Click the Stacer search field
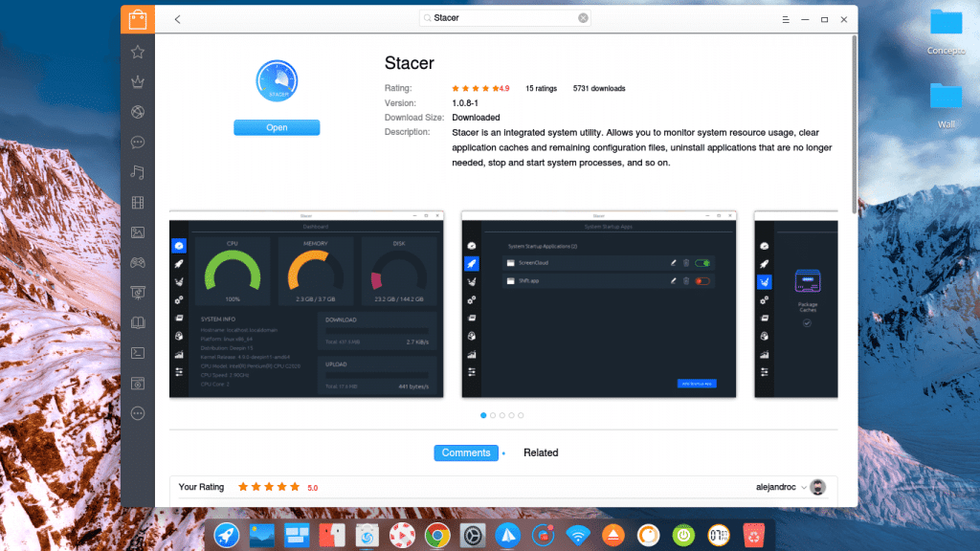980x551 pixels. pos(504,18)
